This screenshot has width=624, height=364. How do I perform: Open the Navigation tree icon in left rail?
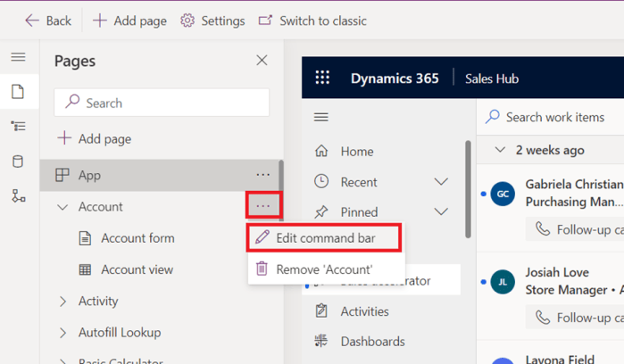[19, 127]
